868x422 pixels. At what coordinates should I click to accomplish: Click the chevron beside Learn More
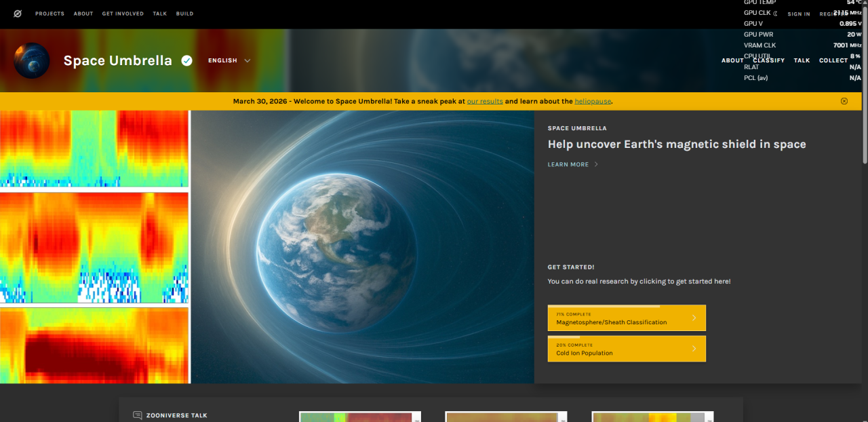point(596,164)
